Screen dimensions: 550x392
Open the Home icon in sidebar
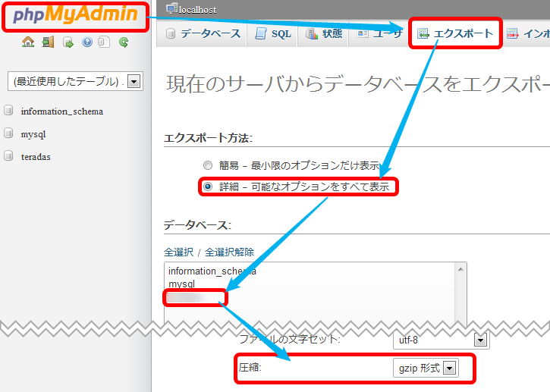(28, 42)
